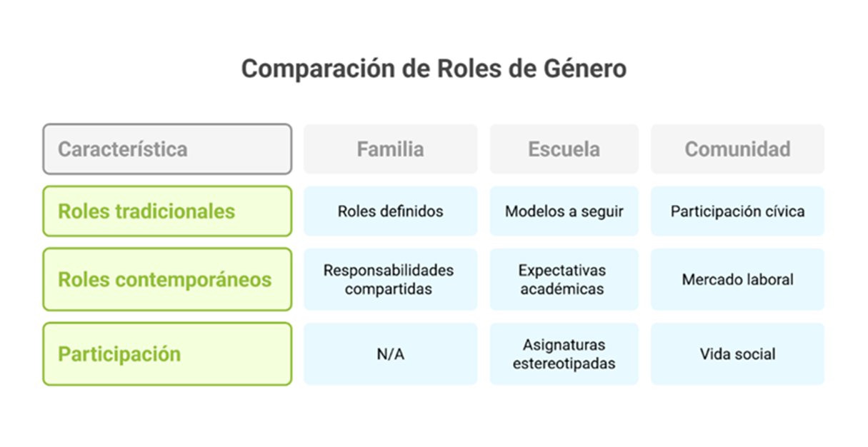The height and width of the screenshot is (447, 868).
Task: Click the Roles tradicionales row label
Action: pyautogui.click(x=167, y=211)
